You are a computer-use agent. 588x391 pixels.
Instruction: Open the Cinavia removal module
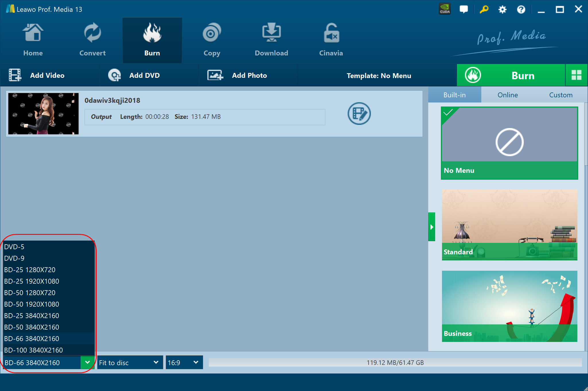coord(331,40)
